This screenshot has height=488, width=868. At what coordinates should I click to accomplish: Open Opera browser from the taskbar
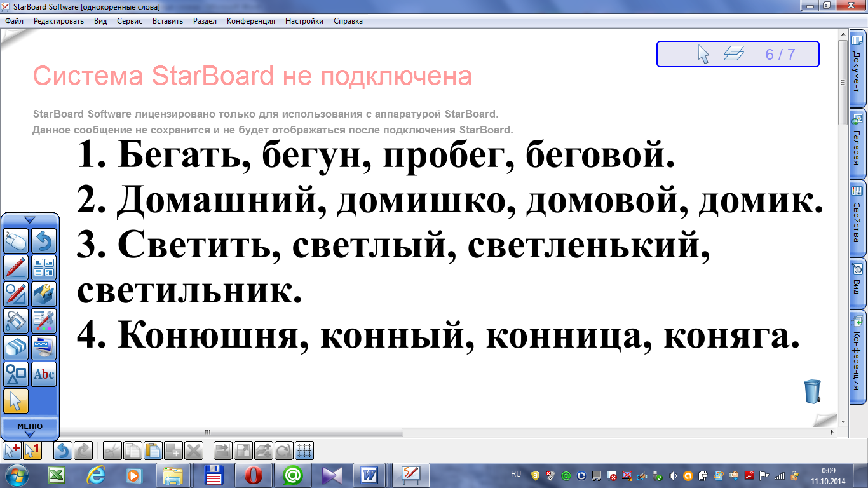coord(254,475)
